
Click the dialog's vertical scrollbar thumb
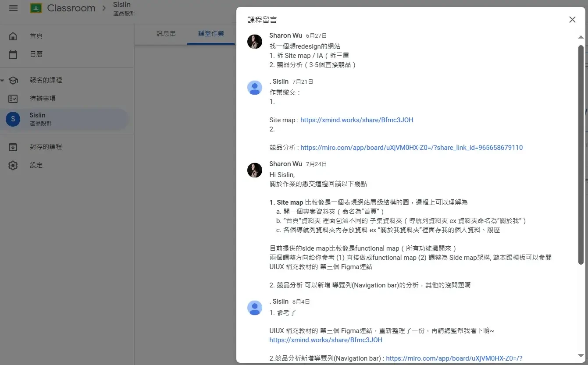point(581,154)
